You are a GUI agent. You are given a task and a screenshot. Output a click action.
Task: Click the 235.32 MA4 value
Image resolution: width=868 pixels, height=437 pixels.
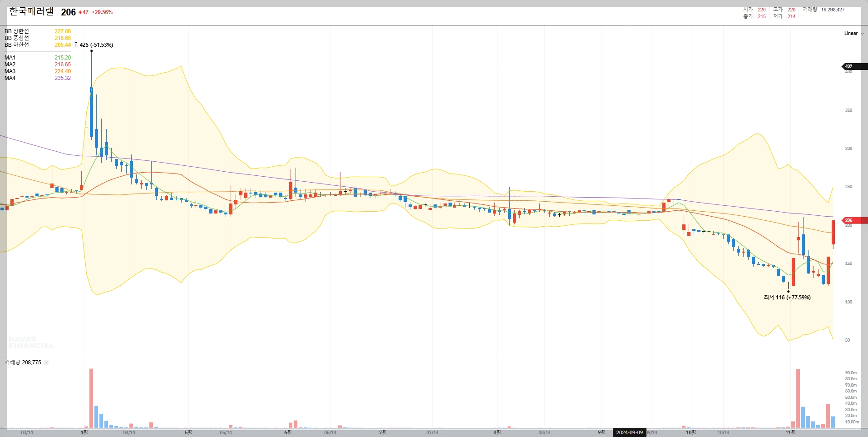coord(63,78)
